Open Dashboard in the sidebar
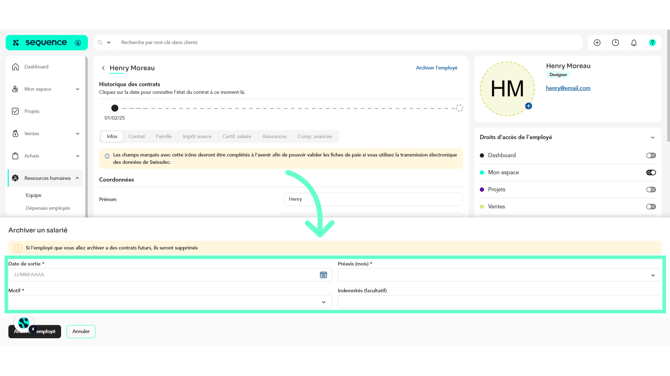The width and height of the screenshot is (670, 376). point(36,67)
